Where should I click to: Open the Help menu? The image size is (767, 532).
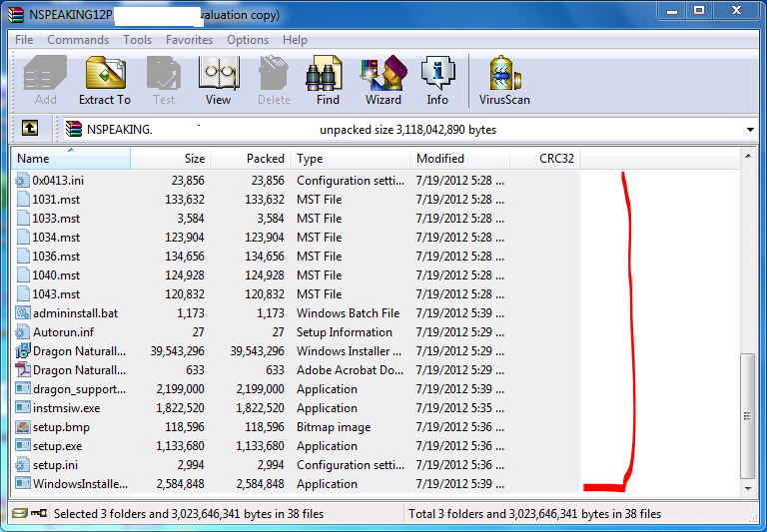click(x=295, y=40)
